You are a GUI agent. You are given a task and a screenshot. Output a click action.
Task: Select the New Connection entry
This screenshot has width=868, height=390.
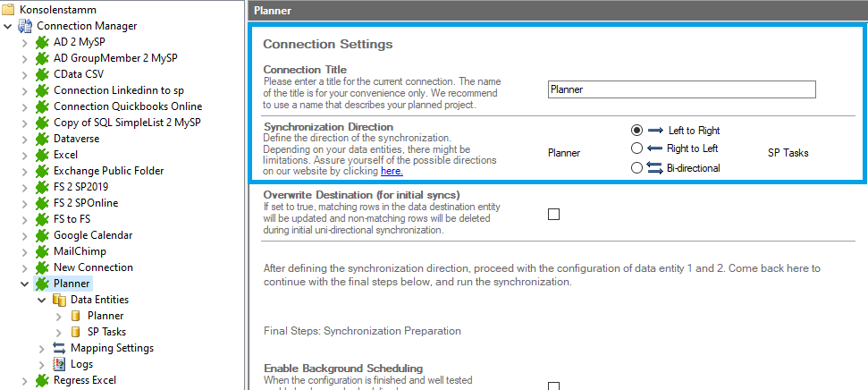coord(93,267)
